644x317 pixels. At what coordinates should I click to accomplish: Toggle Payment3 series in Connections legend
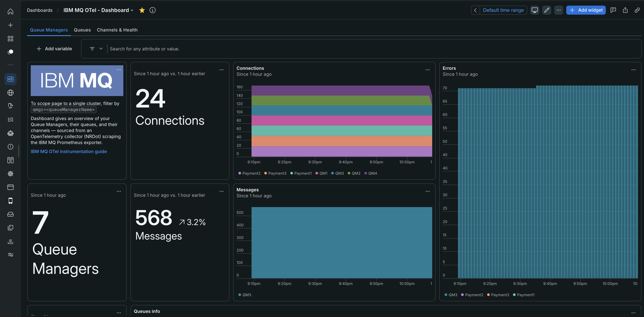(275, 173)
